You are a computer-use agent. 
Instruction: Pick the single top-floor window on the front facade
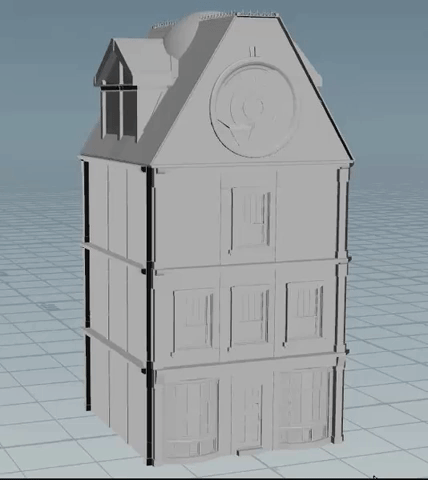[250, 220]
